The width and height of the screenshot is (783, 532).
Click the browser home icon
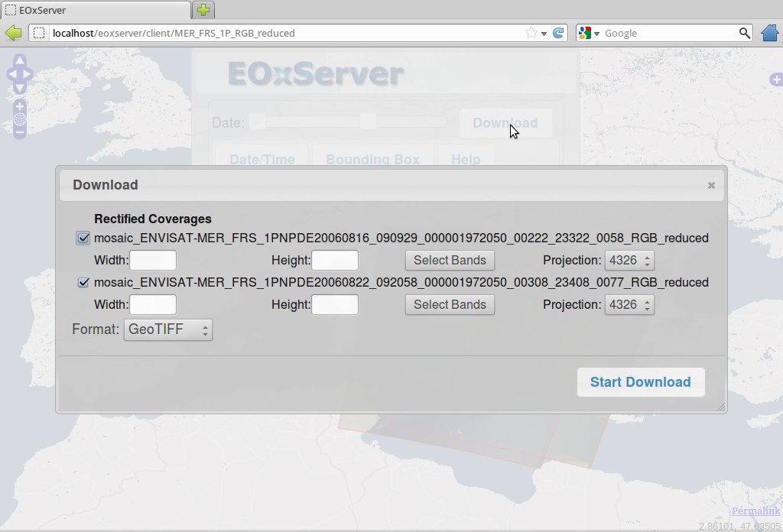(x=770, y=33)
